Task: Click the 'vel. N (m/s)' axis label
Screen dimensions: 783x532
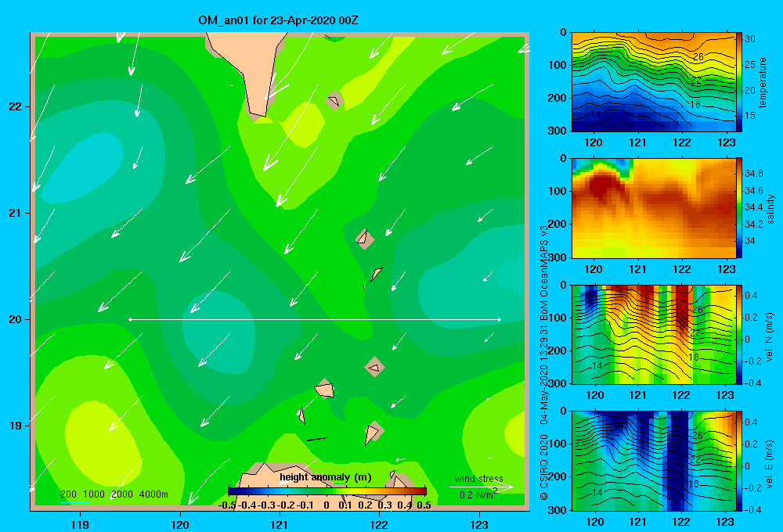Action: click(769, 337)
